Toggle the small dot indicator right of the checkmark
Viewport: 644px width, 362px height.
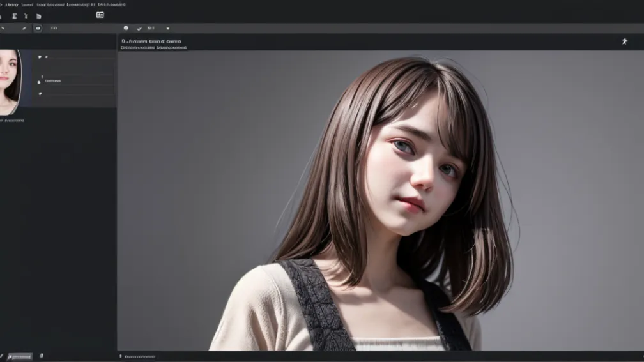pyautogui.click(x=168, y=28)
